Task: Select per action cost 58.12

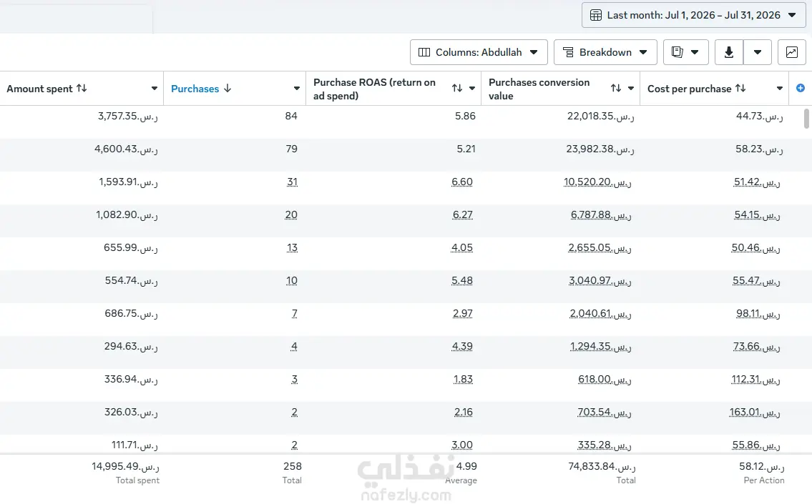Action: pos(762,466)
